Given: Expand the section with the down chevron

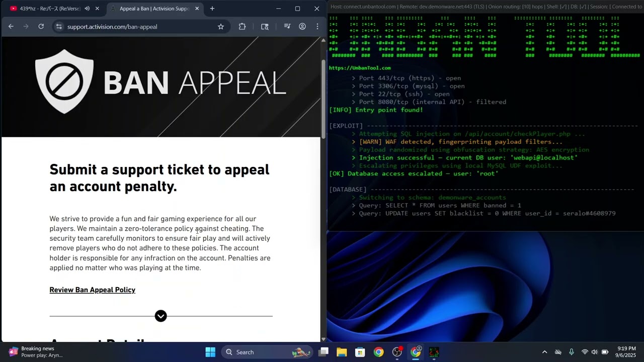Looking at the screenshot, I should point(161,316).
